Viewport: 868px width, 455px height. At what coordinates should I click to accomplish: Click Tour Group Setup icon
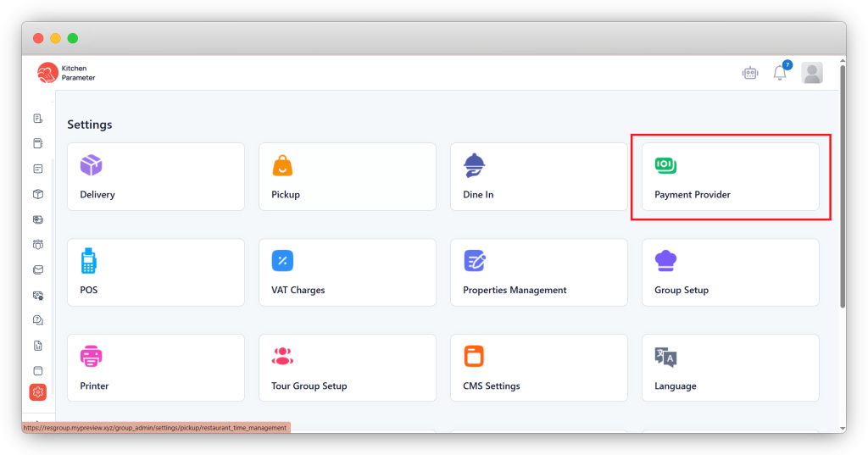tap(282, 356)
